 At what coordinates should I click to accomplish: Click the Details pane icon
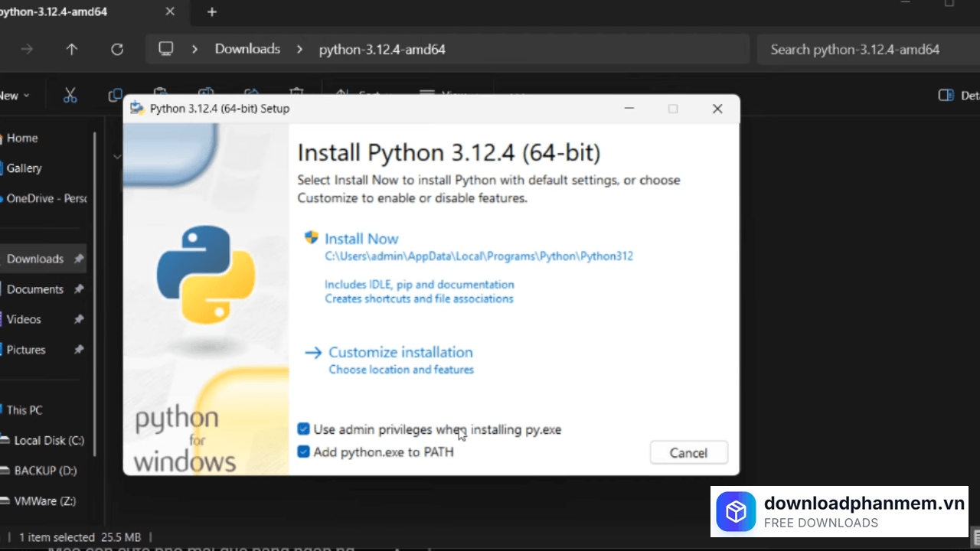coord(946,96)
